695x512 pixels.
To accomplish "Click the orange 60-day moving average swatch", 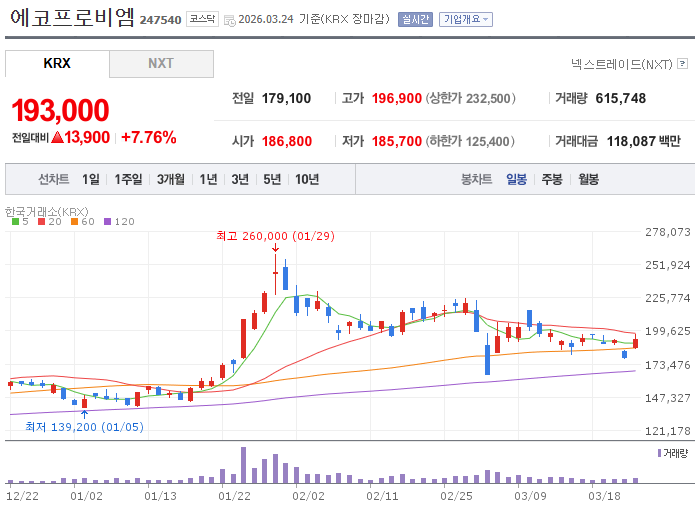I will (74, 222).
